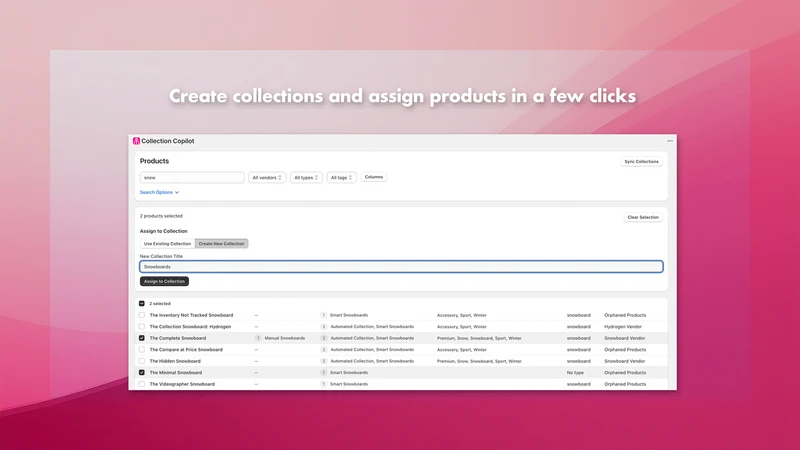The width and height of the screenshot is (800, 450).
Task: Check The Inventory Not Tracked Snowboard checkbox
Action: coord(142,315)
